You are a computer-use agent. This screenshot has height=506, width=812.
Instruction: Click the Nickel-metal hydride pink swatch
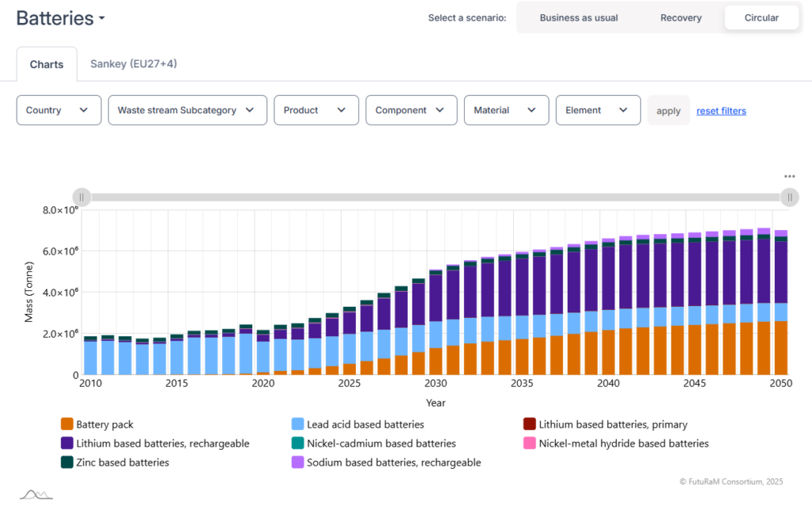(x=529, y=443)
